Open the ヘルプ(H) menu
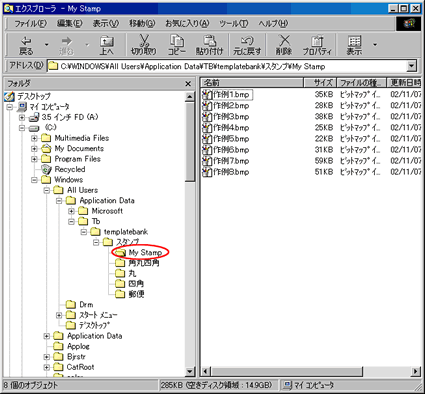This screenshot has height=394, width=425. (273, 24)
